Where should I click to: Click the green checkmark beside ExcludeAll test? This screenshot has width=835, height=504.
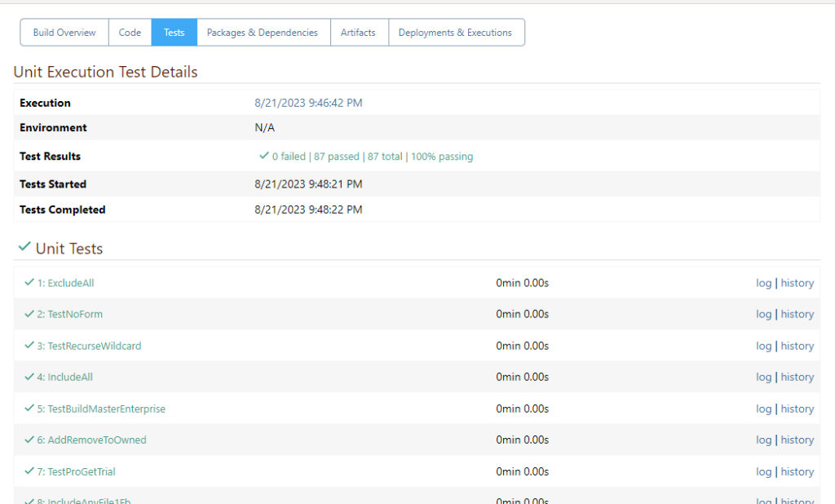(29, 283)
